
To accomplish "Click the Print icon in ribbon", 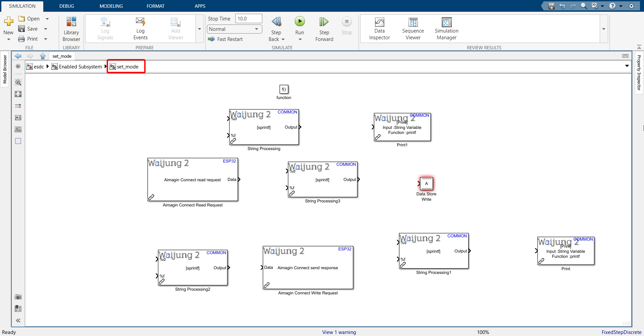I will pos(21,39).
